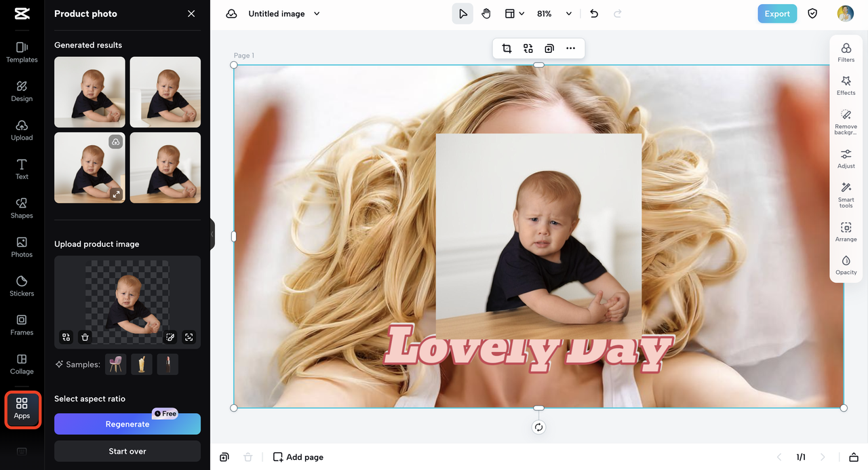Click the undo arrow

click(x=594, y=14)
